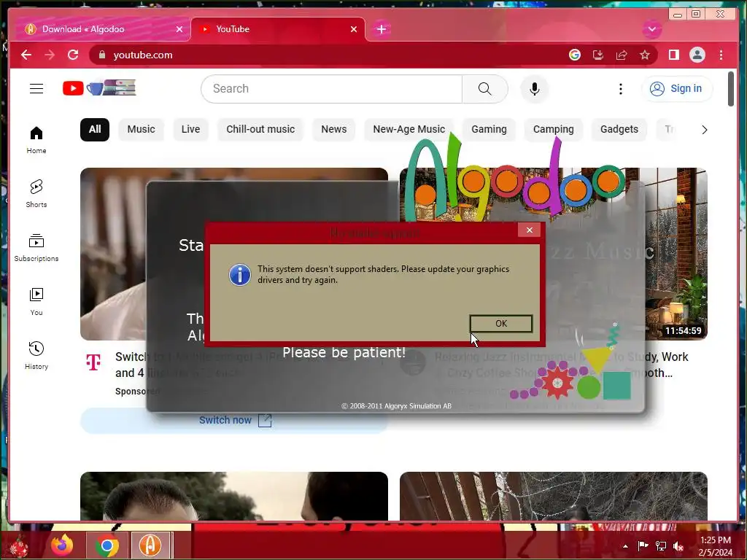Click the magnifier search button
The image size is (747, 560).
(484, 88)
